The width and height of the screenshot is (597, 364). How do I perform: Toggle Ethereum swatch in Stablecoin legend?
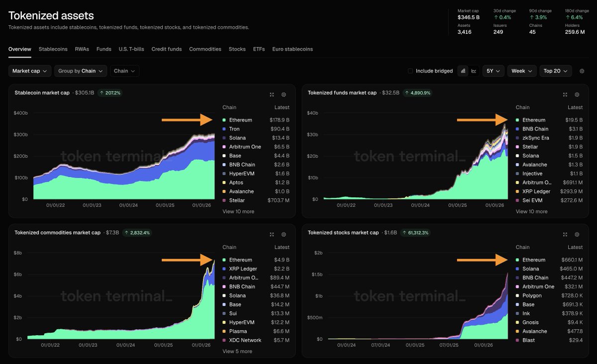[224, 120]
